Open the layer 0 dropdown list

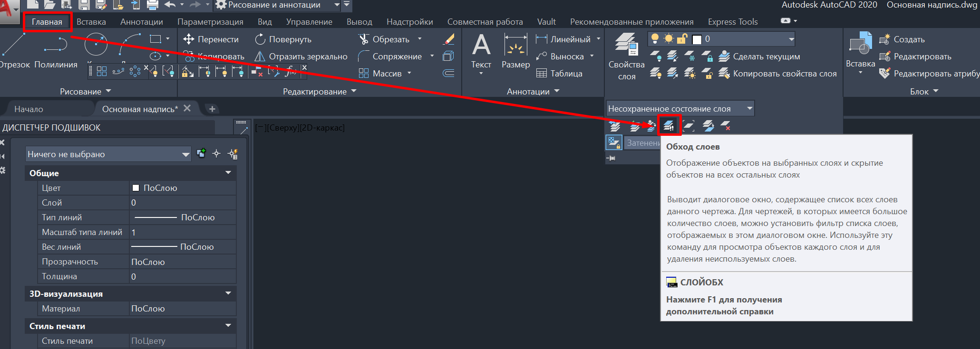pos(791,39)
